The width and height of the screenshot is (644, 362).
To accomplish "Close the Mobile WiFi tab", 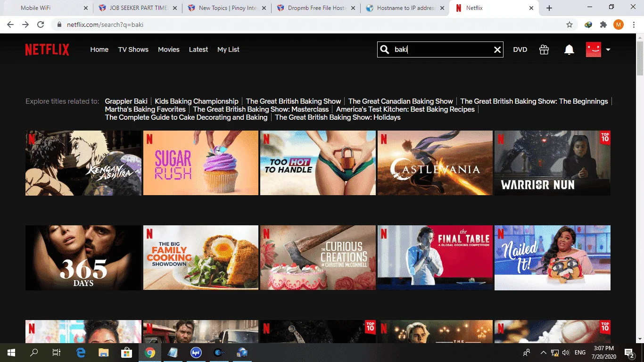I will pyautogui.click(x=85, y=8).
